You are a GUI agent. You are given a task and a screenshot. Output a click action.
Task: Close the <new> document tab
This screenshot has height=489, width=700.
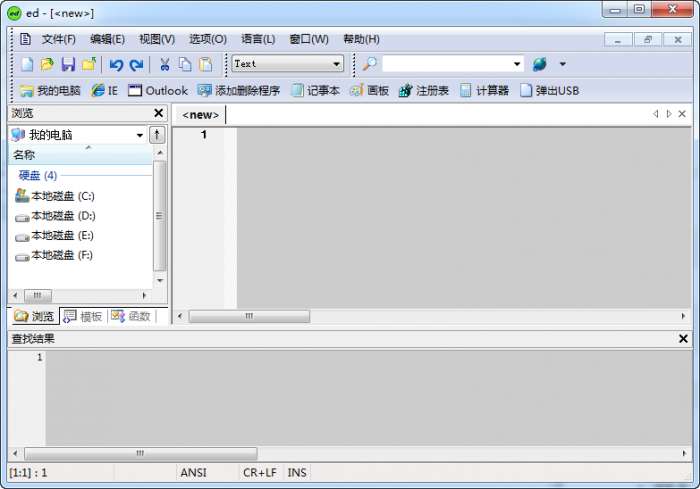pos(682,114)
